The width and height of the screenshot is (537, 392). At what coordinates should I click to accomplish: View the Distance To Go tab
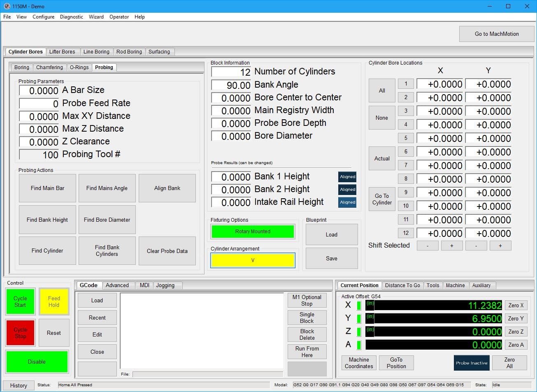[402, 285]
